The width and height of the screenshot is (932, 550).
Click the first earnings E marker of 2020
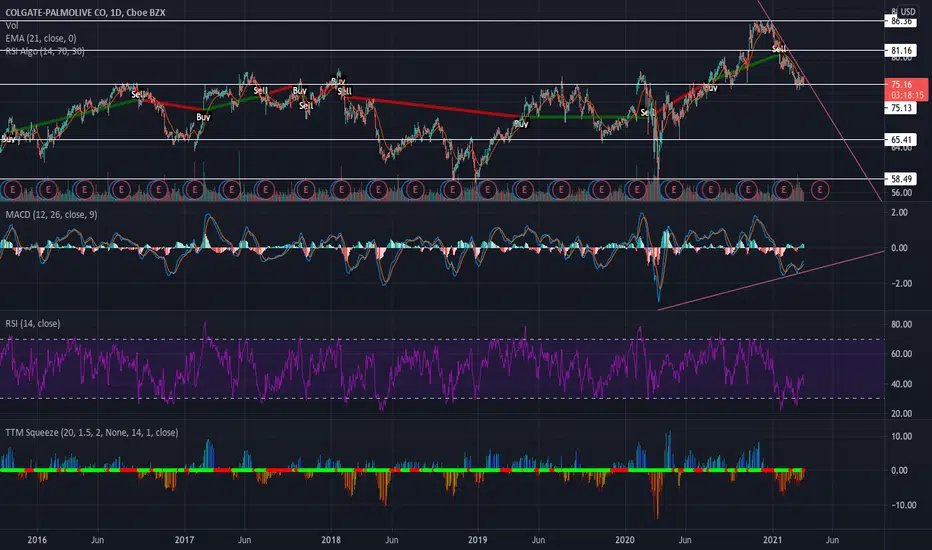637,190
